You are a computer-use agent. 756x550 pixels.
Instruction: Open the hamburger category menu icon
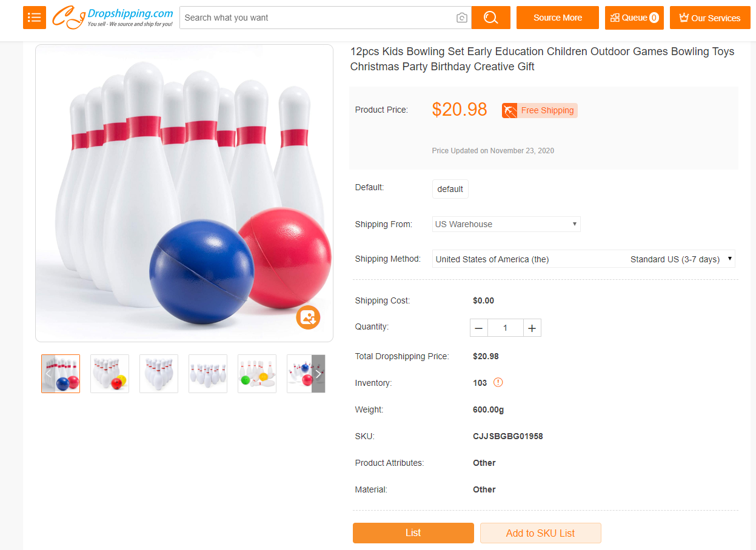(x=35, y=18)
